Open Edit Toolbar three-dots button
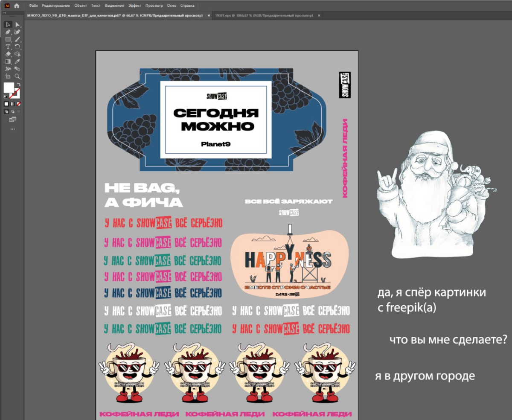Screen dimensions: 512x420 [12, 128]
